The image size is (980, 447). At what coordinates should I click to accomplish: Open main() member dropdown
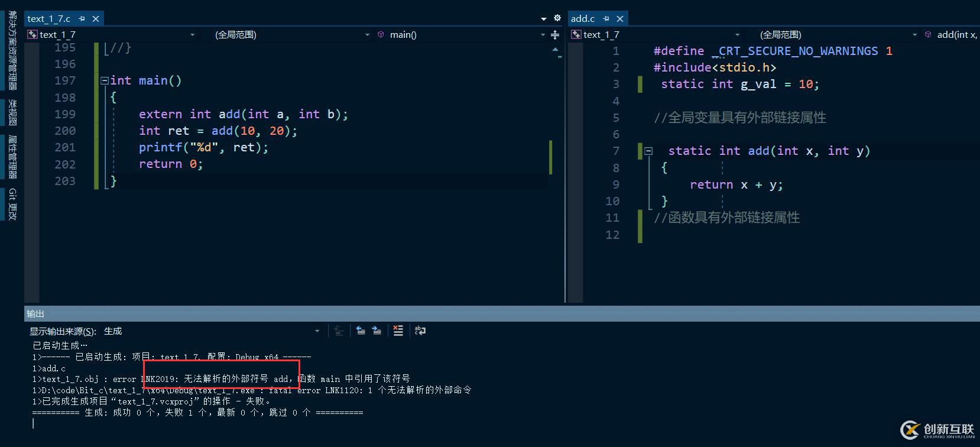click(x=543, y=35)
